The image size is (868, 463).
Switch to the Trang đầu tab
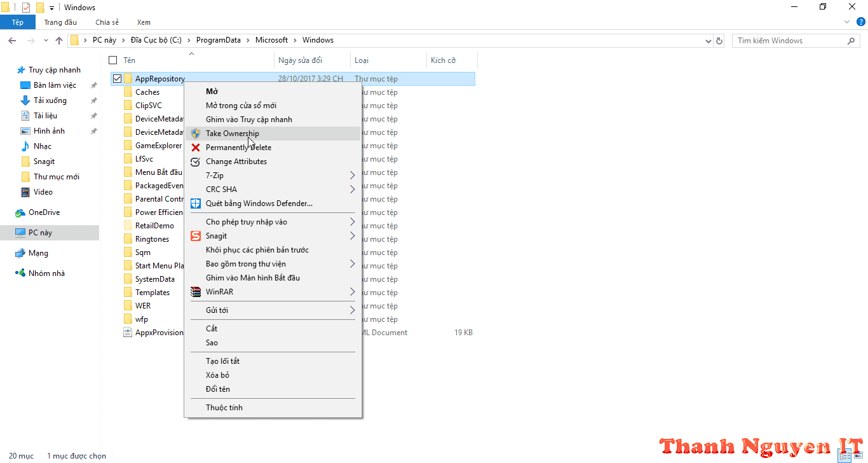point(60,22)
